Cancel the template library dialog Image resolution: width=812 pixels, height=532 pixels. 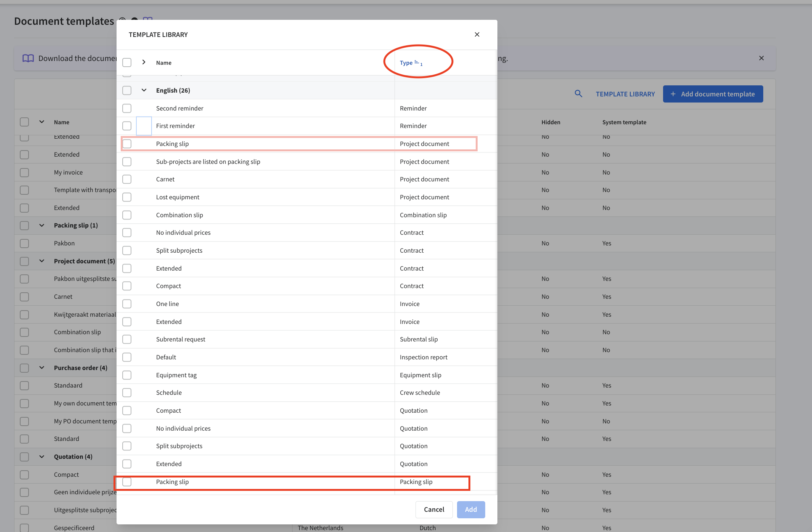pyautogui.click(x=434, y=510)
